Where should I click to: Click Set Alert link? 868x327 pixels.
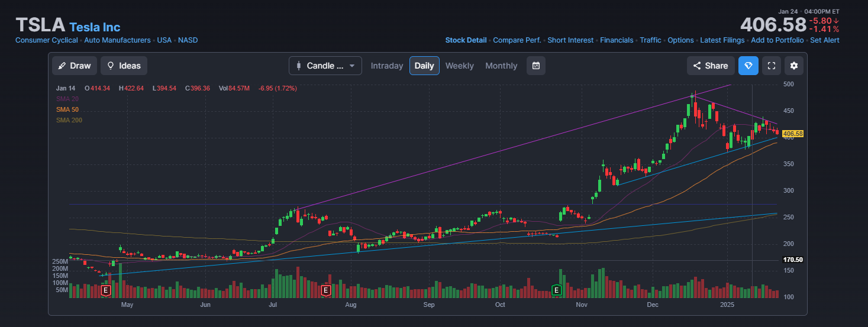tap(825, 40)
